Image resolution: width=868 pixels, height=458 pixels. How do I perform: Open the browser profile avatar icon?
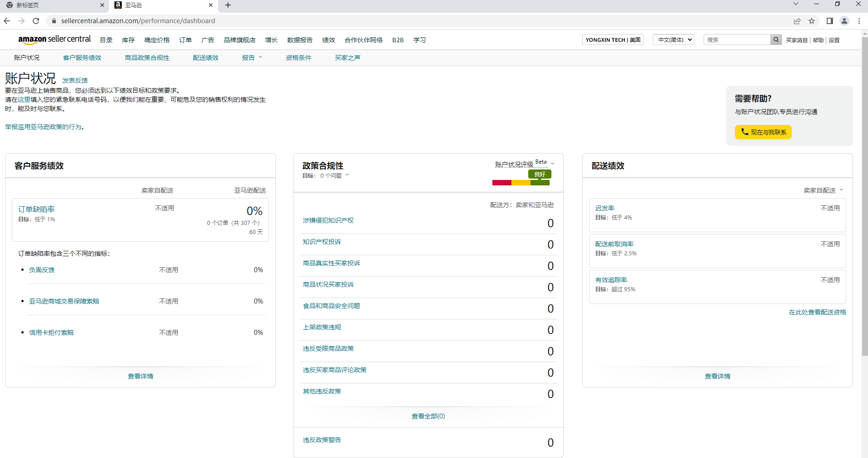pos(844,21)
